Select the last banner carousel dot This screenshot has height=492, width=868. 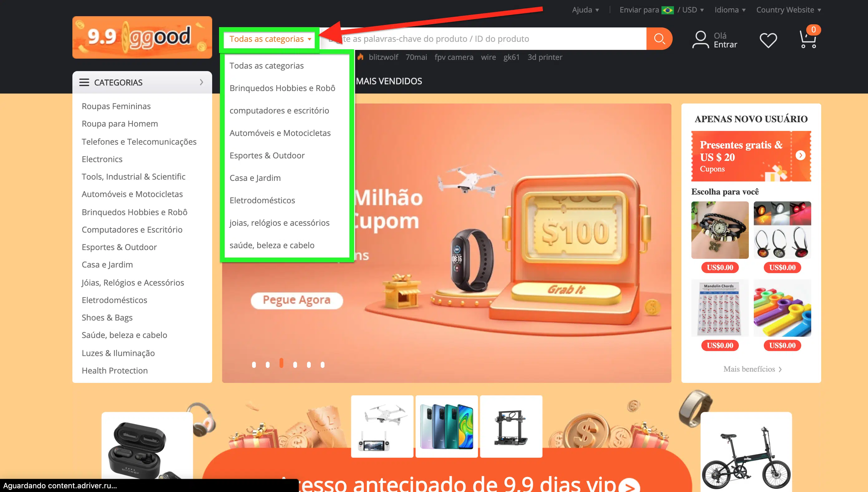tap(323, 365)
